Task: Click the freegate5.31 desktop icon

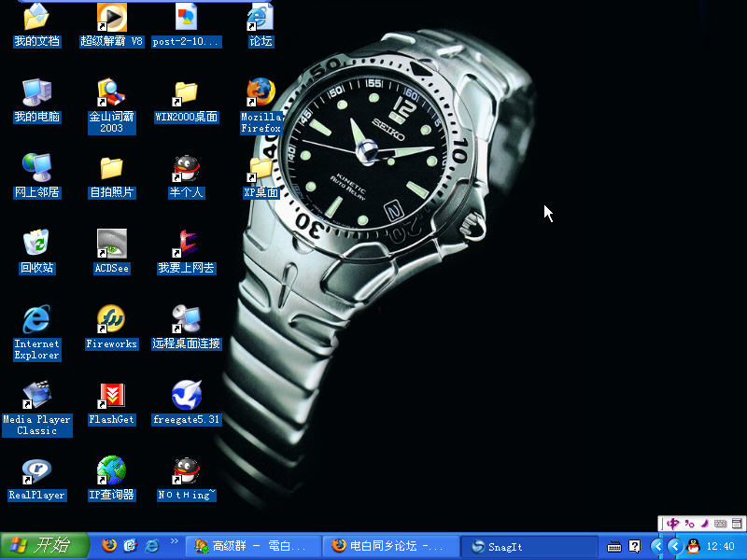Action: (x=186, y=396)
